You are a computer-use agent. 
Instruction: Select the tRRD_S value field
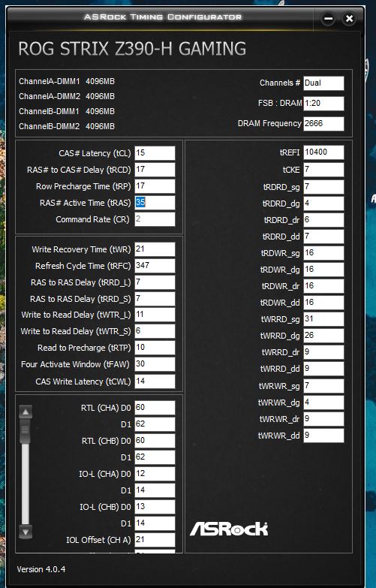pyautogui.click(x=155, y=298)
